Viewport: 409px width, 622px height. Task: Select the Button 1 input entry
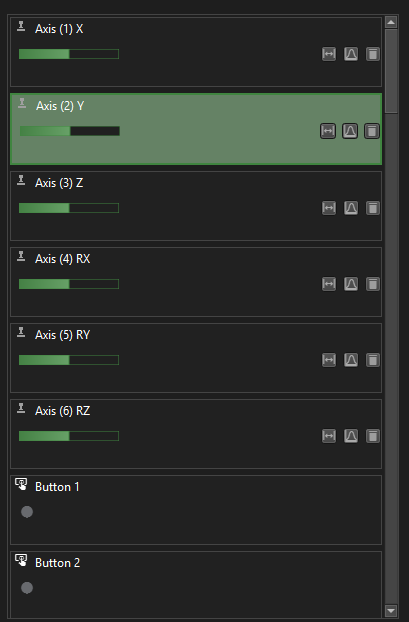(x=196, y=510)
